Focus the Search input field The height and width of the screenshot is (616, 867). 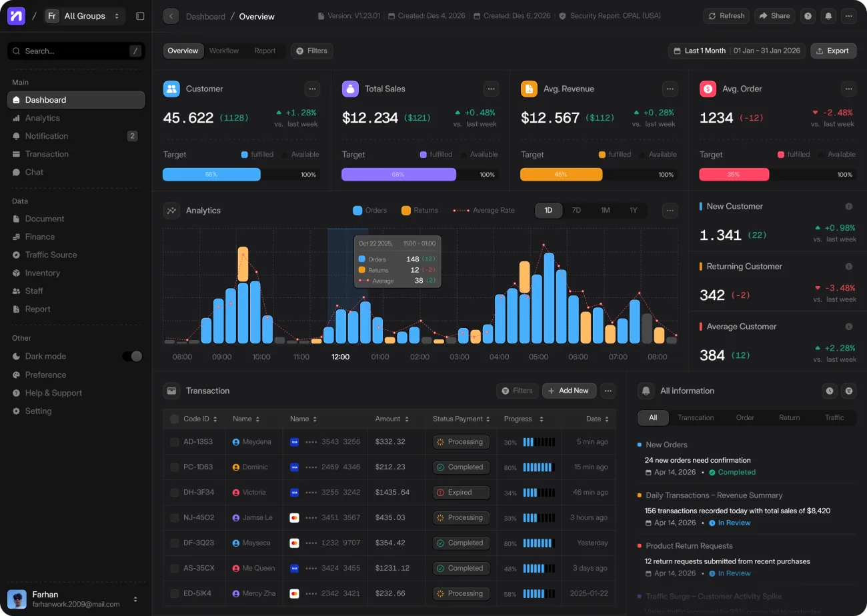pos(76,51)
